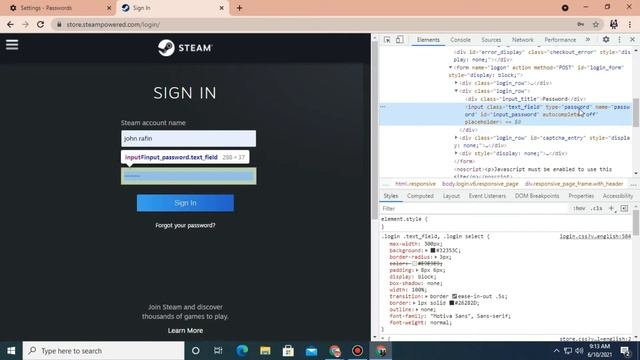Close the DevTools panel
The height and width of the screenshot is (360, 640).
tap(632, 40)
